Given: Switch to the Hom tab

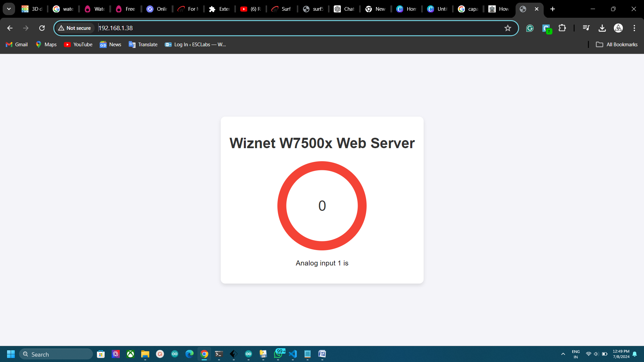Looking at the screenshot, I should point(406,9).
